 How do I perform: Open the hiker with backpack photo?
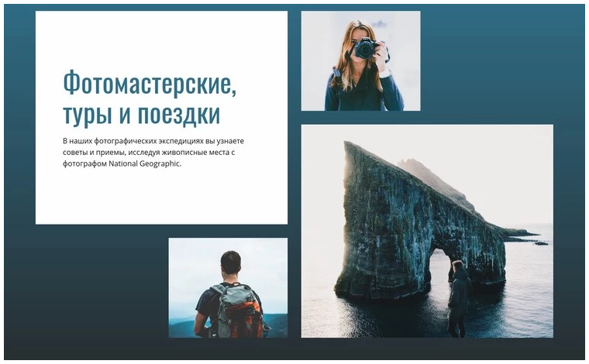[x=228, y=287]
